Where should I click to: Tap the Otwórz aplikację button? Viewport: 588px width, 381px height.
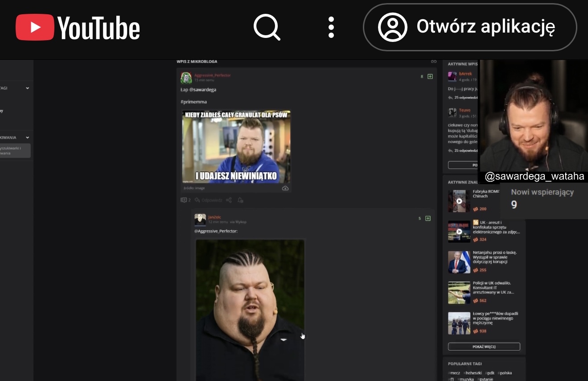click(470, 27)
